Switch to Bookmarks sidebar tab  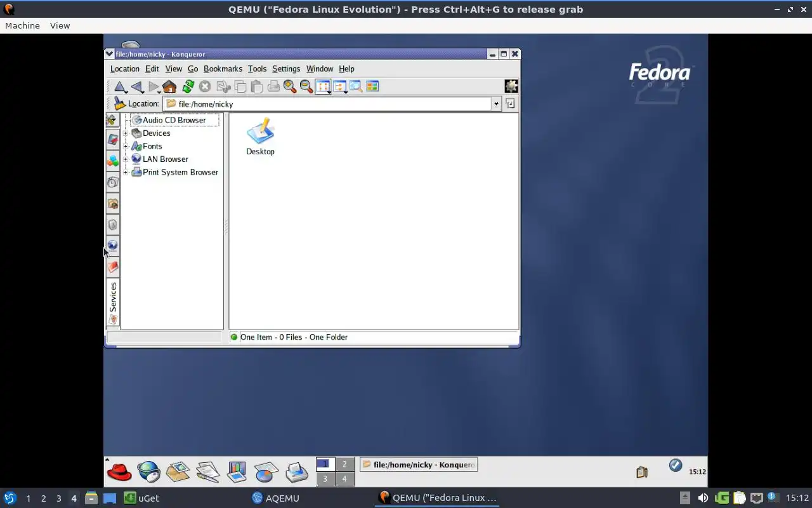(112, 140)
